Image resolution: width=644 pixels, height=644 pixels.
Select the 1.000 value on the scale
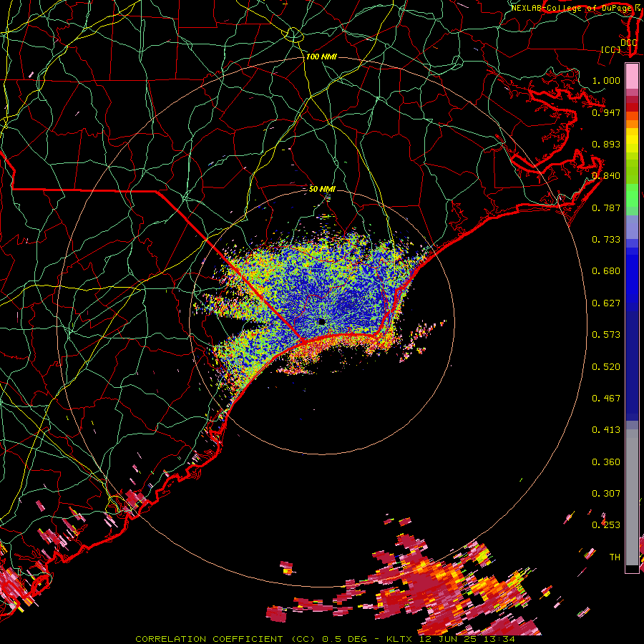(606, 80)
